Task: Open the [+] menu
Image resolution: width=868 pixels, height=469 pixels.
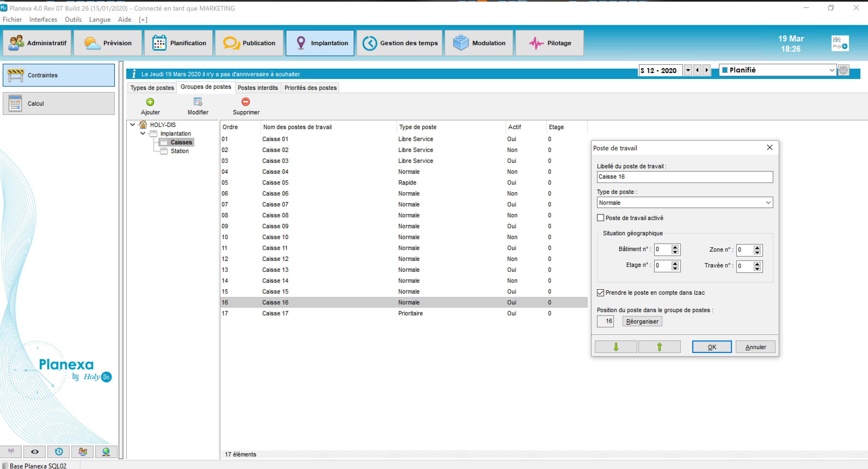Action: (143, 20)
